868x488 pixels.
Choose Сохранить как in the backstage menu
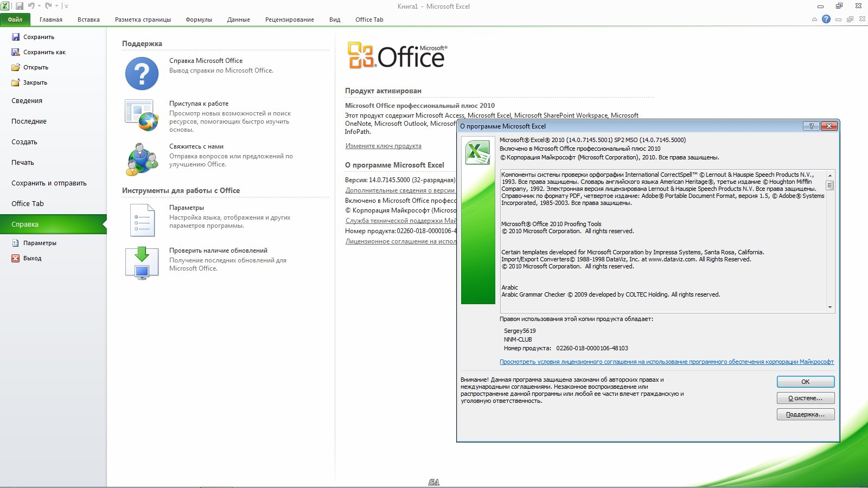click(x=44, y=52)
